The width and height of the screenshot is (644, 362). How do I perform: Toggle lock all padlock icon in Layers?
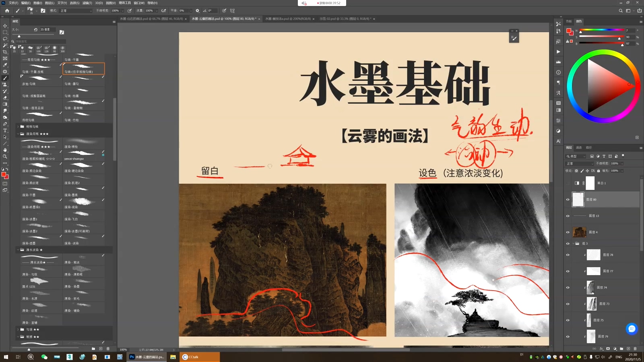tap(599, 171)
